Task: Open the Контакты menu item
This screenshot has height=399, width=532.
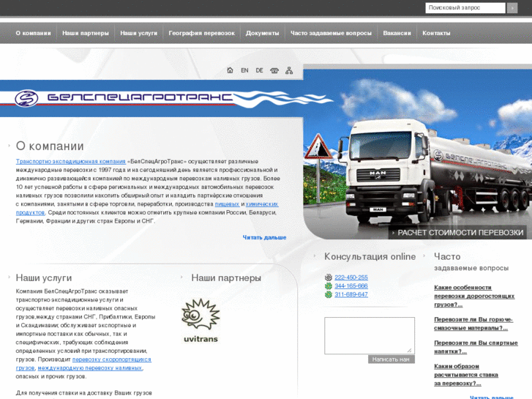Action: point(436,33)
